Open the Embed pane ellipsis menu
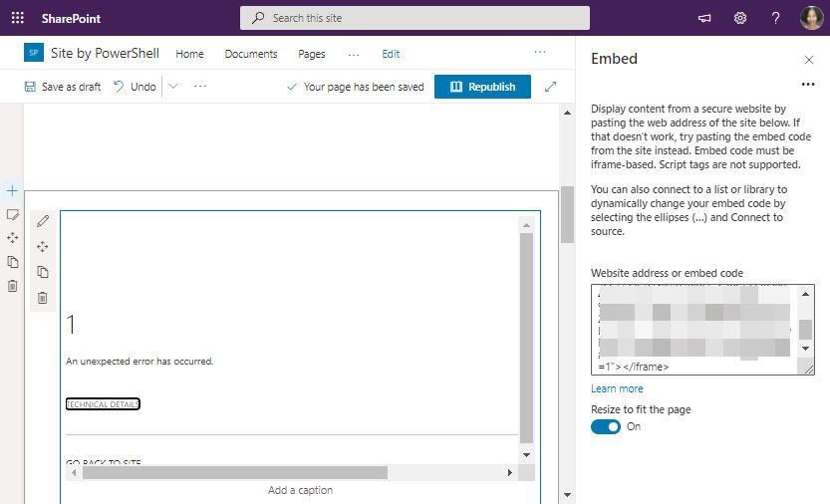 pos(808,85)
